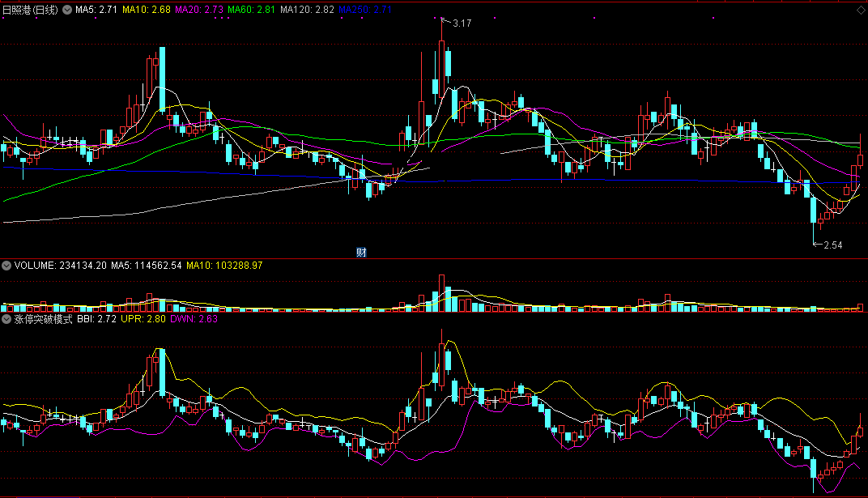Open the dropdown beside 日照港(日线) title
Viewport: 868px width, 498px height.
click(67, 10)
